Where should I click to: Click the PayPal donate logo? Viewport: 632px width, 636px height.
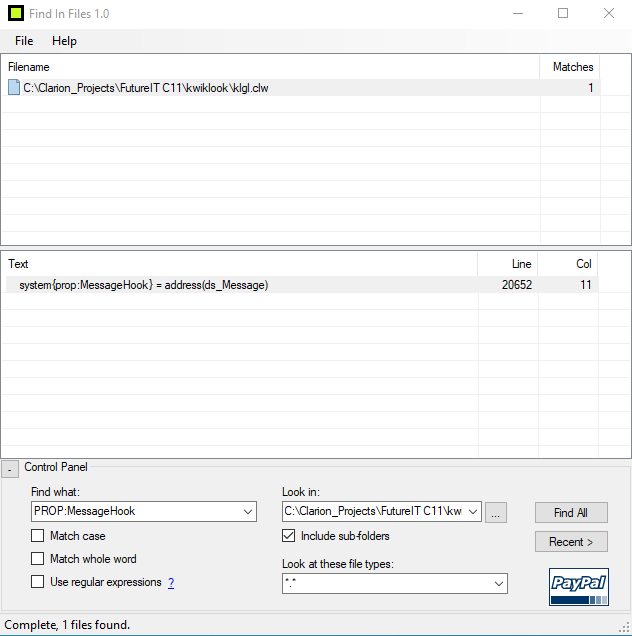tap(579, 586)
